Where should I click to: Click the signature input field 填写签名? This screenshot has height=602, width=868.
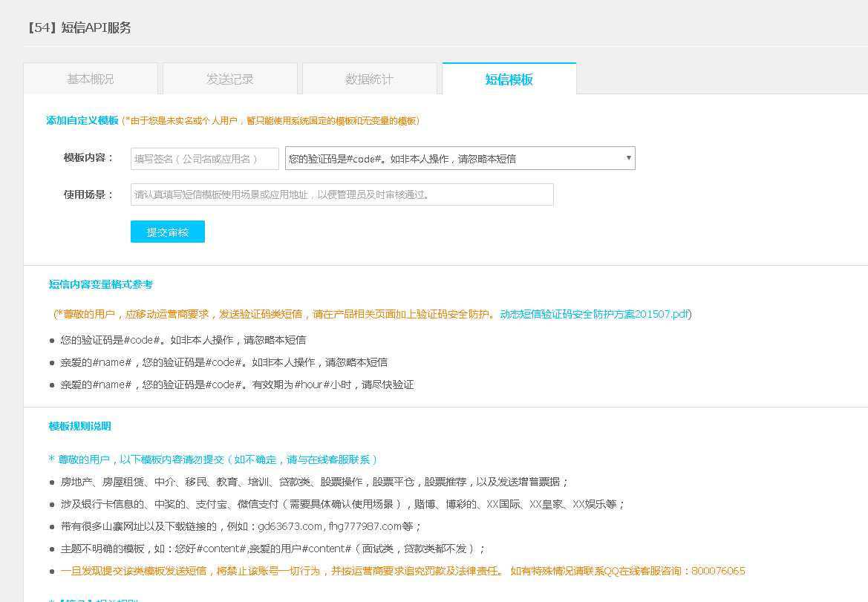pyautogui.click(x=205, y=159)
